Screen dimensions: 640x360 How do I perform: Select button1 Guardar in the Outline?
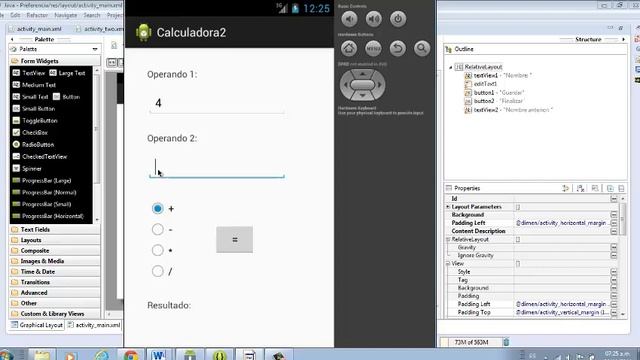[494, 93]
